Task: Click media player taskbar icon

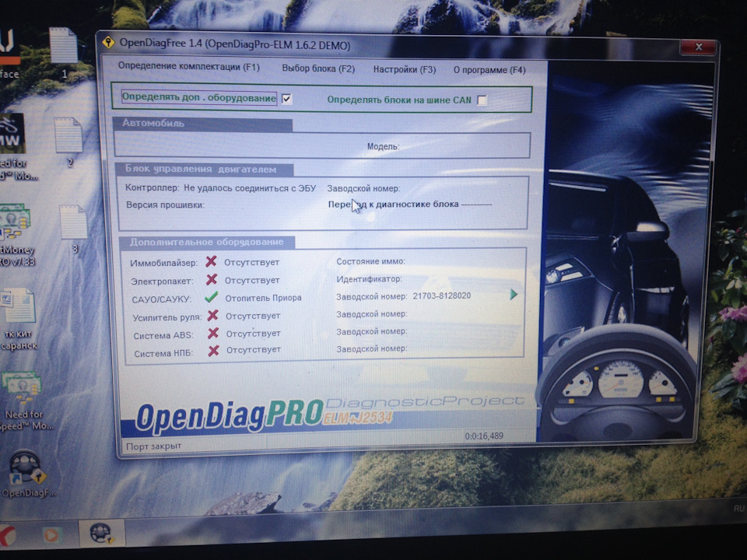Action: click(51, 535)
